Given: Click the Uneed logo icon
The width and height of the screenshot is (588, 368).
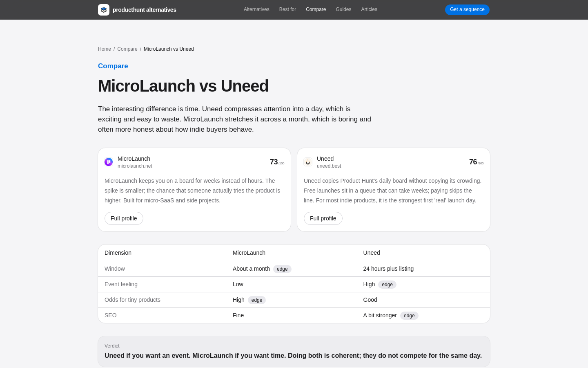Looking at the screenshot, I should [308, 162].
